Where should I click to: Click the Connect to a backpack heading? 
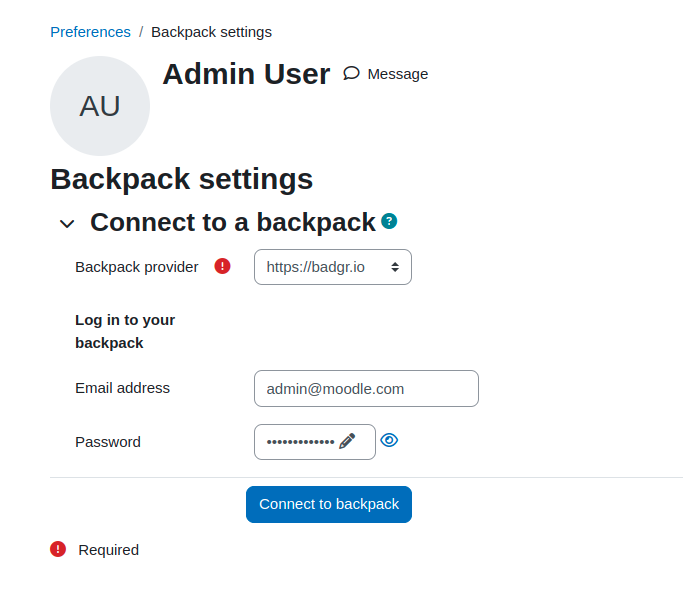coord(233,222)
